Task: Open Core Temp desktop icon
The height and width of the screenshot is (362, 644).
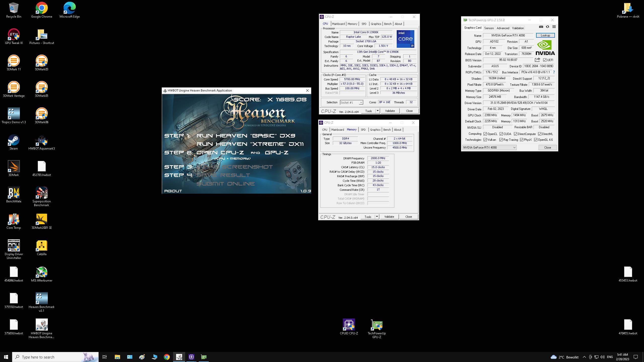Action: [x=14, y=221]
